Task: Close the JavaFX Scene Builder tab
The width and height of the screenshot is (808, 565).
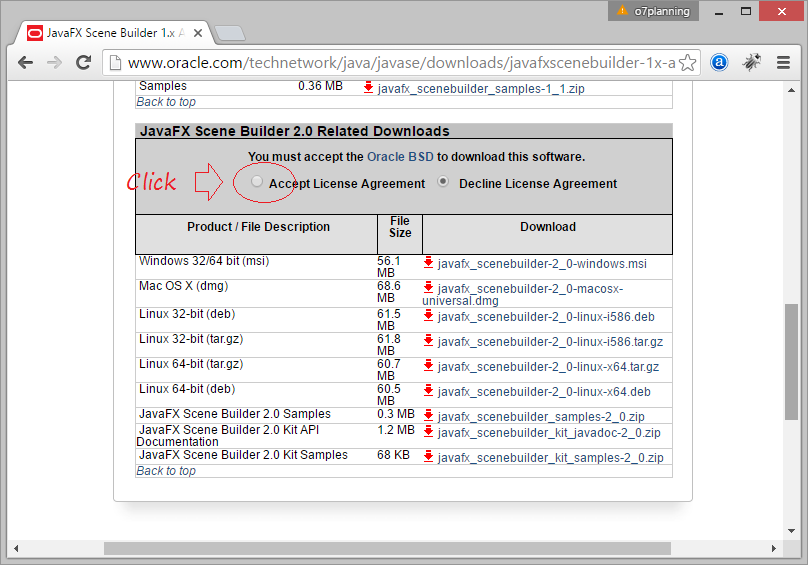Action: (197, 33)
